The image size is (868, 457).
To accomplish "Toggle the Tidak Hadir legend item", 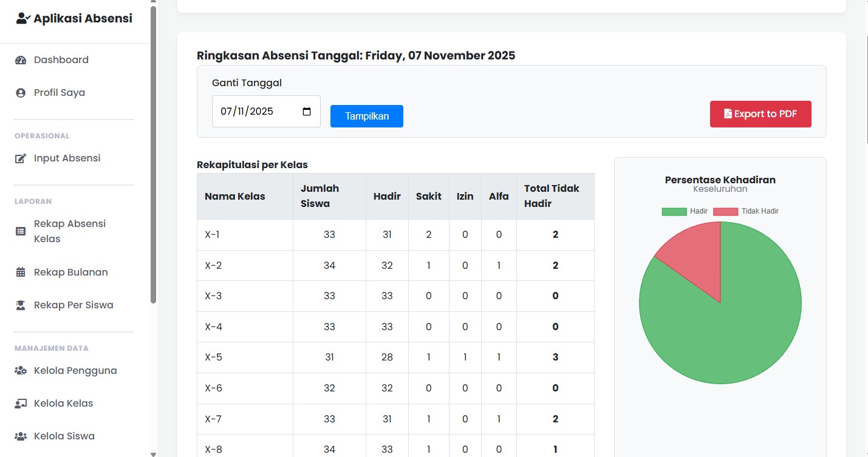I will click(746, 211).
